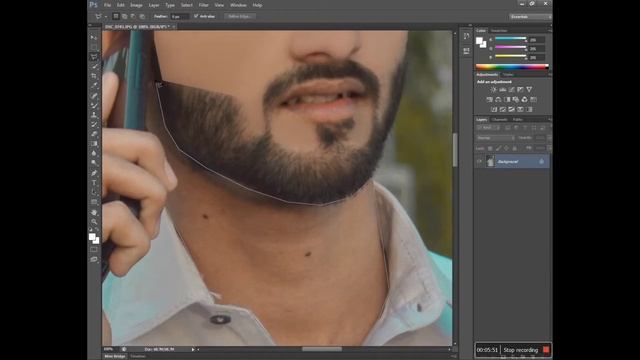Screen dimensions: 640x360
Task: Select the Rectangular Marquee tool
Action: (94, 47)
